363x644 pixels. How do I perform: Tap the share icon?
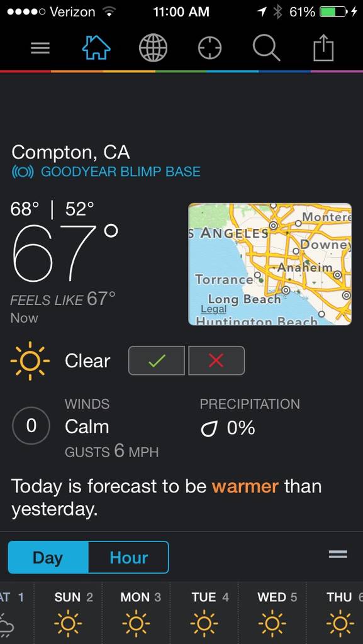click(323, 48)
